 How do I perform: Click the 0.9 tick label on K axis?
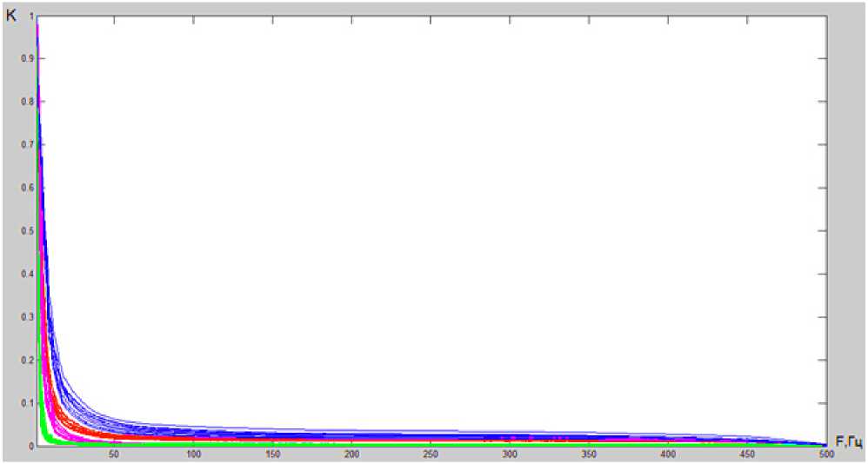coord(27,58)
